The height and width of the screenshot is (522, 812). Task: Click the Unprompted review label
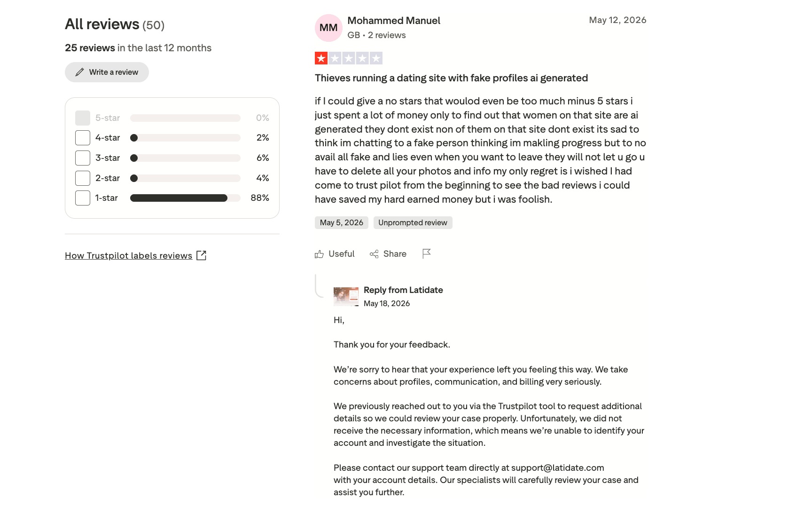tap(413, 222)
